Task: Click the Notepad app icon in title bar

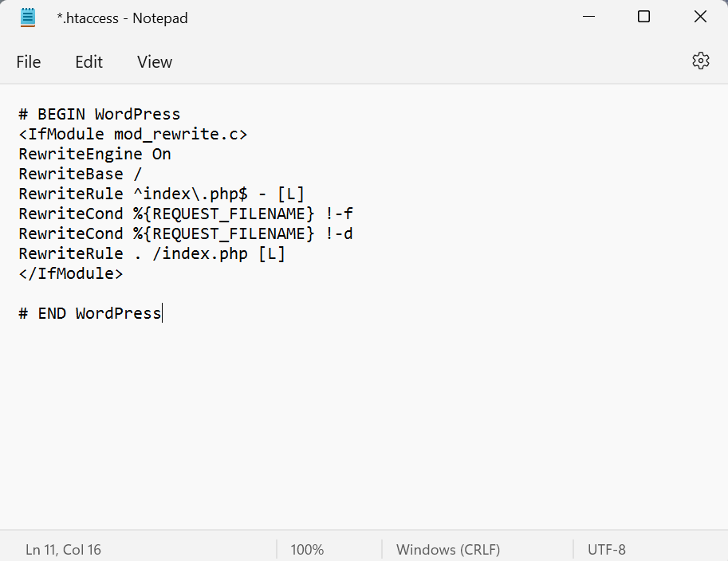Action: coord(29,18)
